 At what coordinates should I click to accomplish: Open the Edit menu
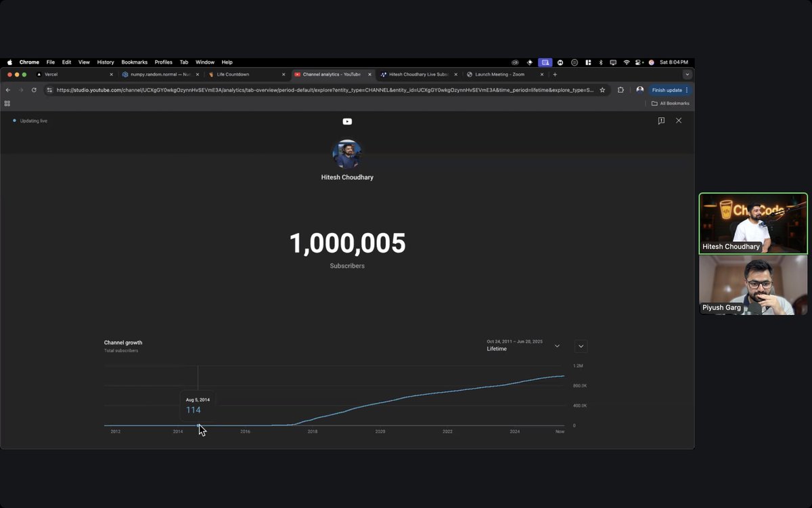click(x=66, y=62)
